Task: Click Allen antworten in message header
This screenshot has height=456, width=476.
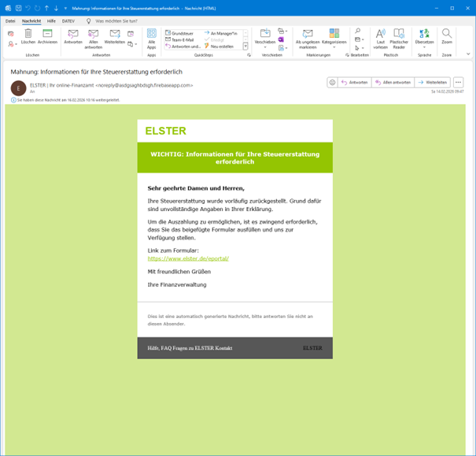Action: pyautogui.click(x=393, y=83)
